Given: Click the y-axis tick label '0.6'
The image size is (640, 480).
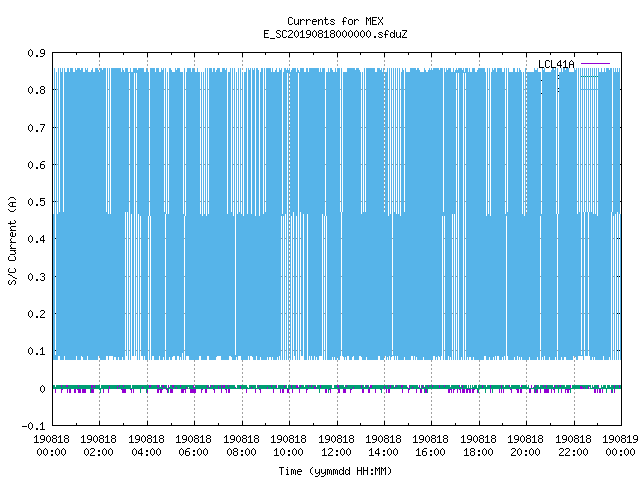Looking at the screenshot, I should pos(36,165).
